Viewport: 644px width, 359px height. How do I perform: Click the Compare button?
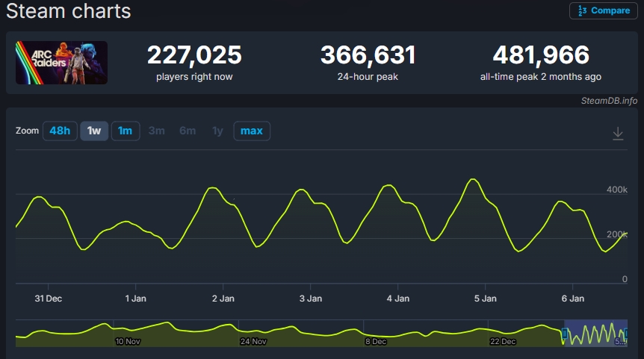(x=604, y=10)
